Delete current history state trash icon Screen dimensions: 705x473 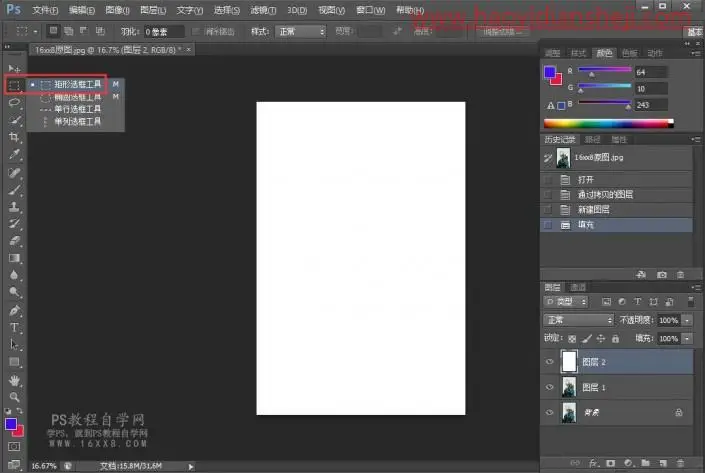681,274
